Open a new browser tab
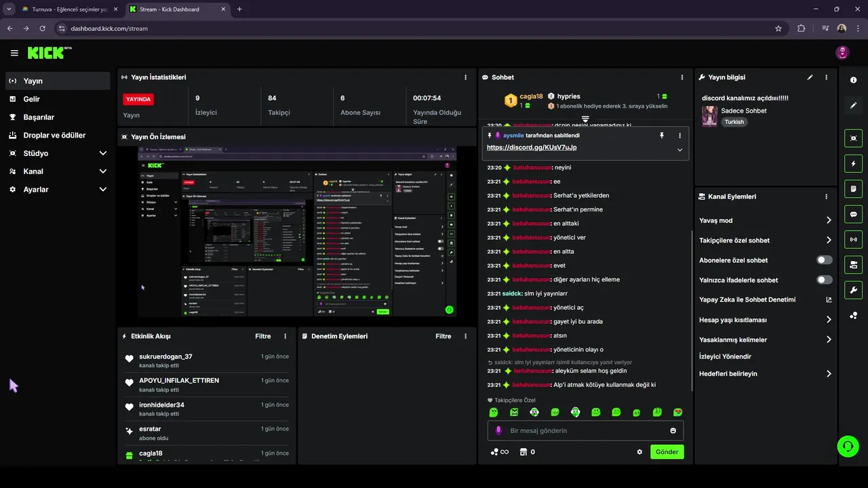This screenshot has width=868, height=488. tap(239, 9)
